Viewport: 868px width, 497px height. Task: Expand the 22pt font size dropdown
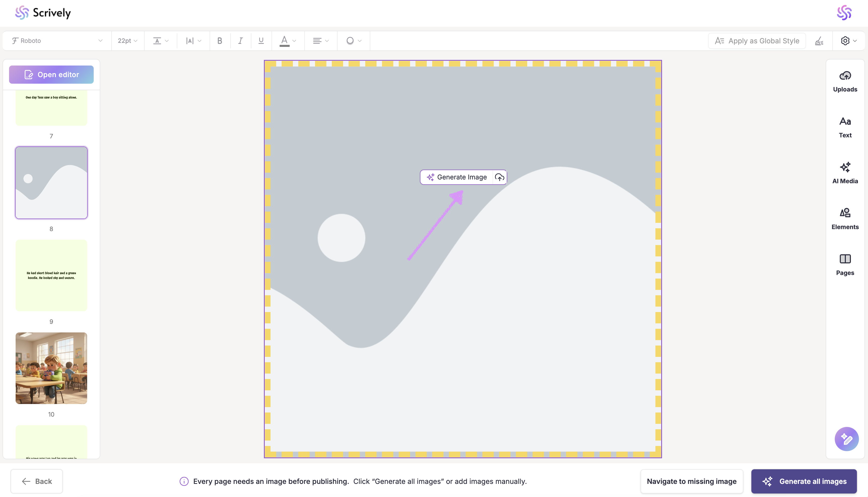(127, 41)
